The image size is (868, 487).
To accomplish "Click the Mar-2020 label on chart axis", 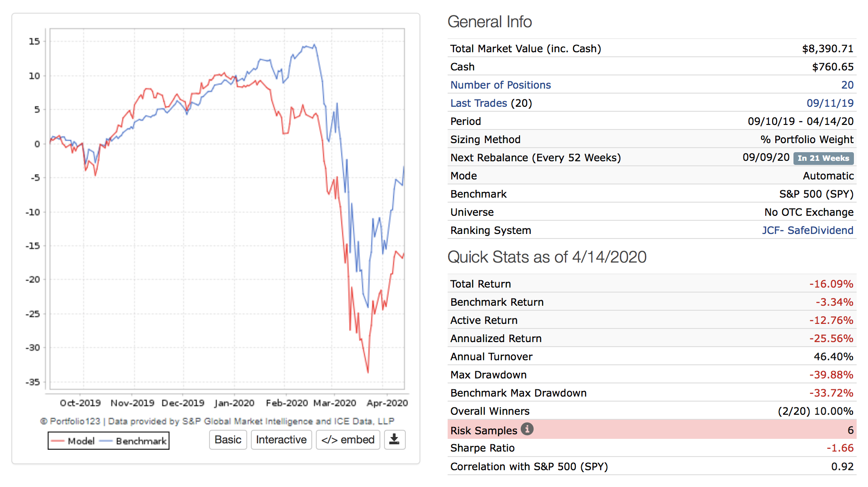I will [335, 403].
